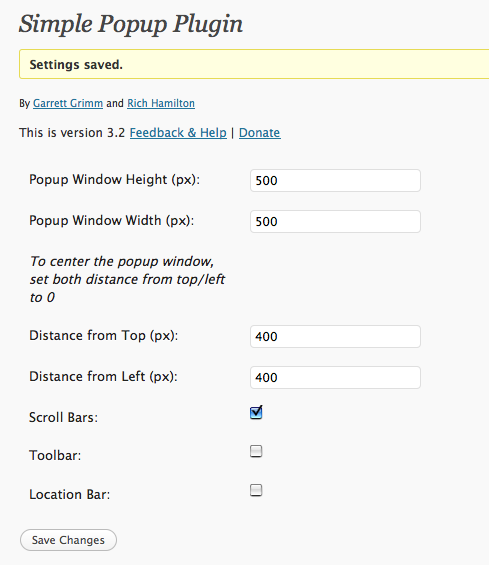Viewport: 489px width, 565px height.
Task: Open the Feedback & Help link
Action: point(178,133)
